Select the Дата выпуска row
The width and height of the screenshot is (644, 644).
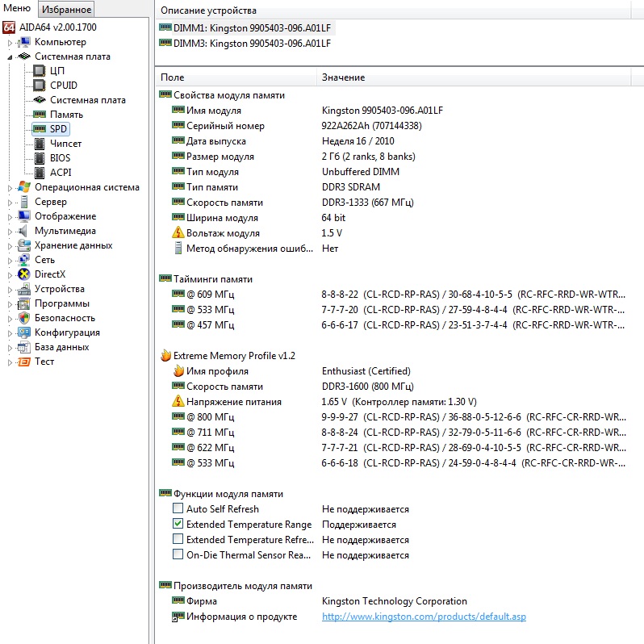(283, 141)
